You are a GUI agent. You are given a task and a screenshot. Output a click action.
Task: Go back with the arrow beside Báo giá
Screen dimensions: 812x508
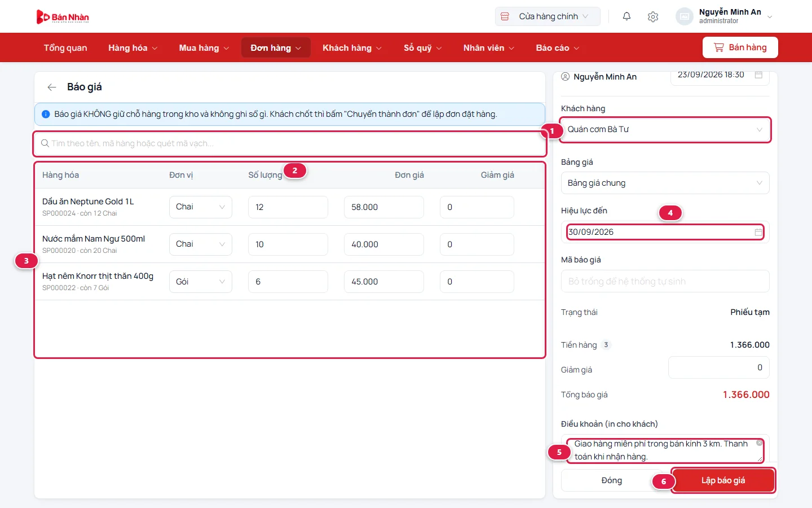tap(52, 87)
